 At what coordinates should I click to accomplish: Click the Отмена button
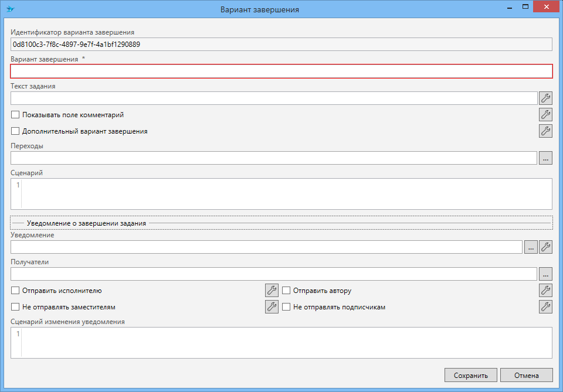click(526, 375)
